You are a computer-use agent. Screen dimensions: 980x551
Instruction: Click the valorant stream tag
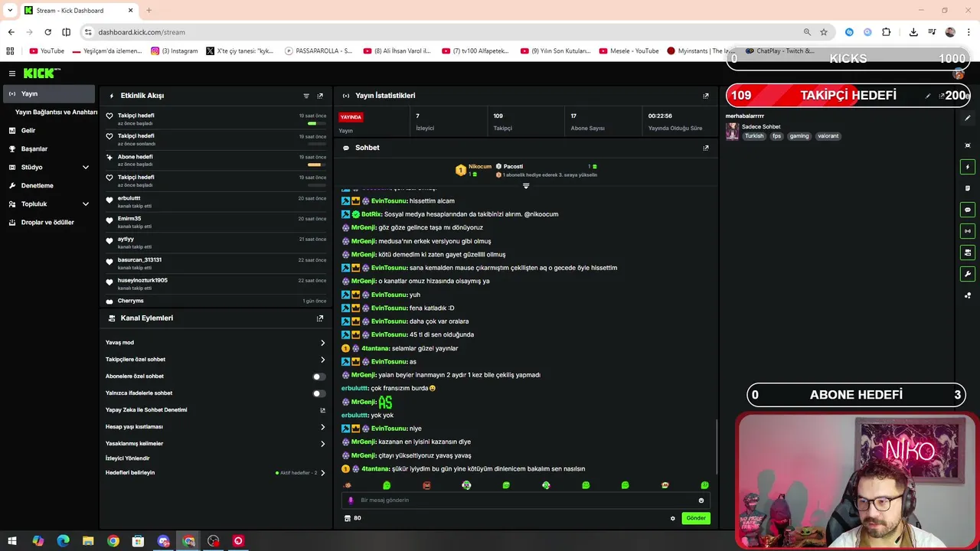pyautogui.click(x=828, y=136)
